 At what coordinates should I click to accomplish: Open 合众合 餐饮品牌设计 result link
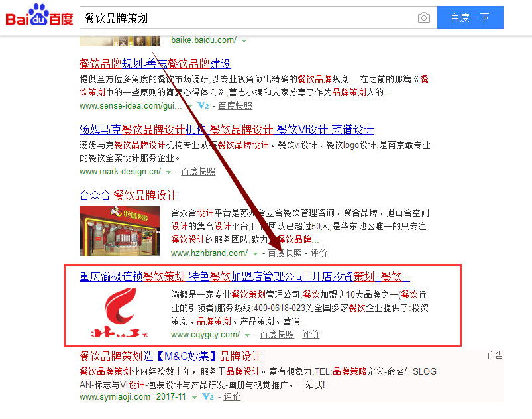point(129,195)
